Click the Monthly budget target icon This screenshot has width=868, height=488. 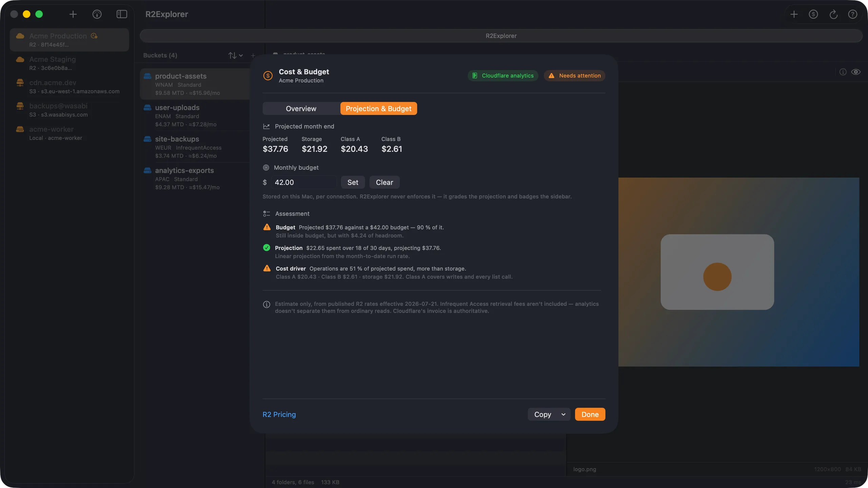[266, 168]
